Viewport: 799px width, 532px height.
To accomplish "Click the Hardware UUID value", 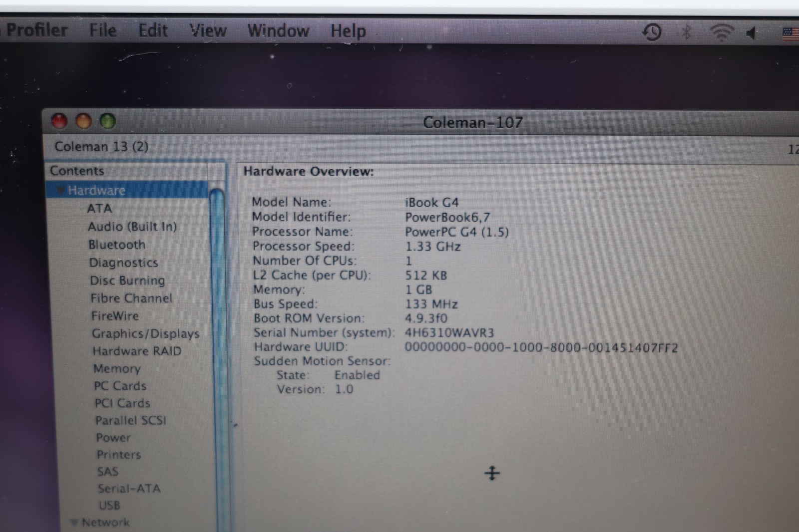I will (x=541, y=348).
